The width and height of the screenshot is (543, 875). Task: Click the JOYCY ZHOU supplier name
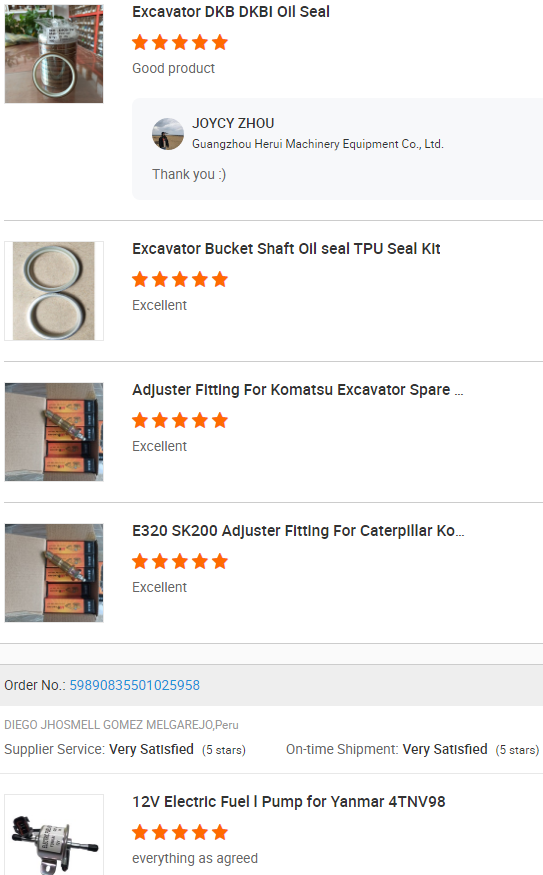pos(233,123)
